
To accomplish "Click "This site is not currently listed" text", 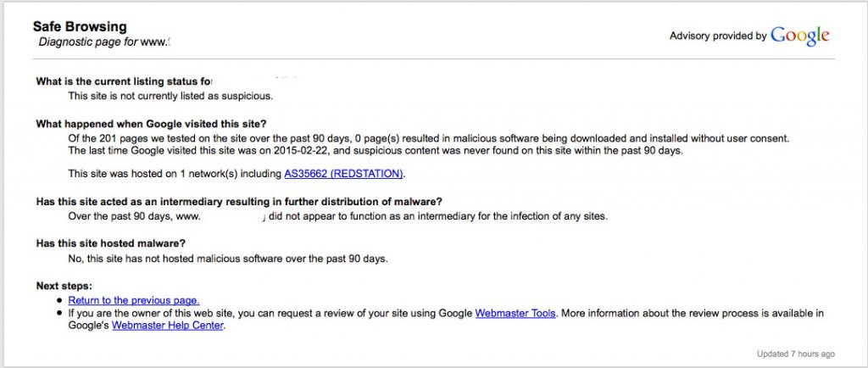I will pos(170,96).
